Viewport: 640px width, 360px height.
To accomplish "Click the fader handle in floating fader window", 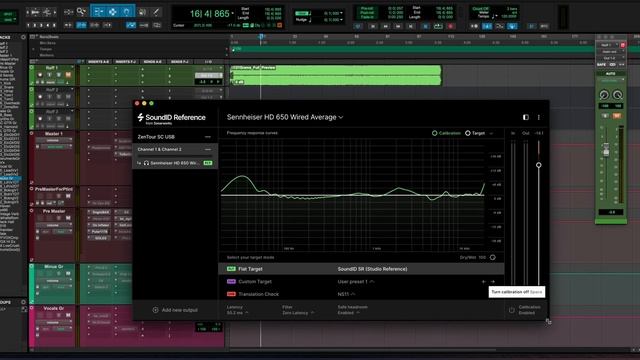I will (x=606, y=149).
